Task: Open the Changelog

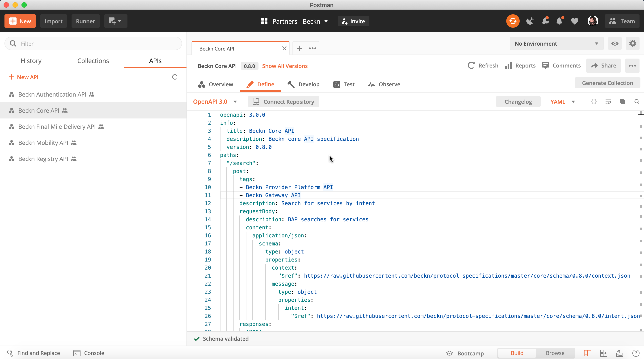Action: 518,102
